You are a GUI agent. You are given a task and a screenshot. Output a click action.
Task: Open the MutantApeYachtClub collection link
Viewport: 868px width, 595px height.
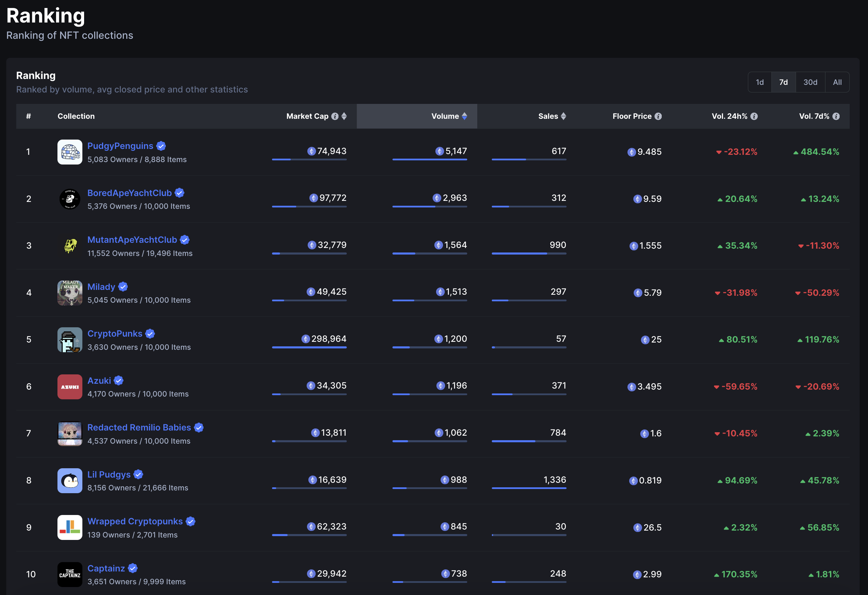[132, 240]
